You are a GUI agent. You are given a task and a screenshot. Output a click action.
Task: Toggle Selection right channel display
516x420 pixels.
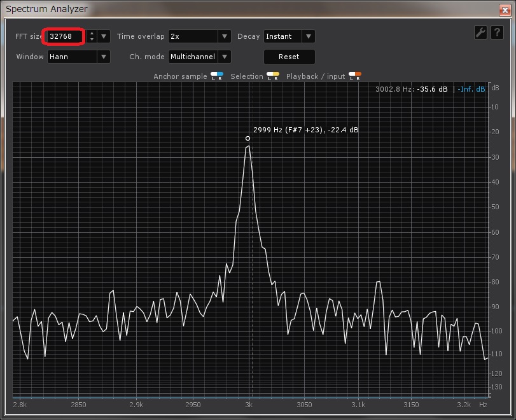[276, 76]
